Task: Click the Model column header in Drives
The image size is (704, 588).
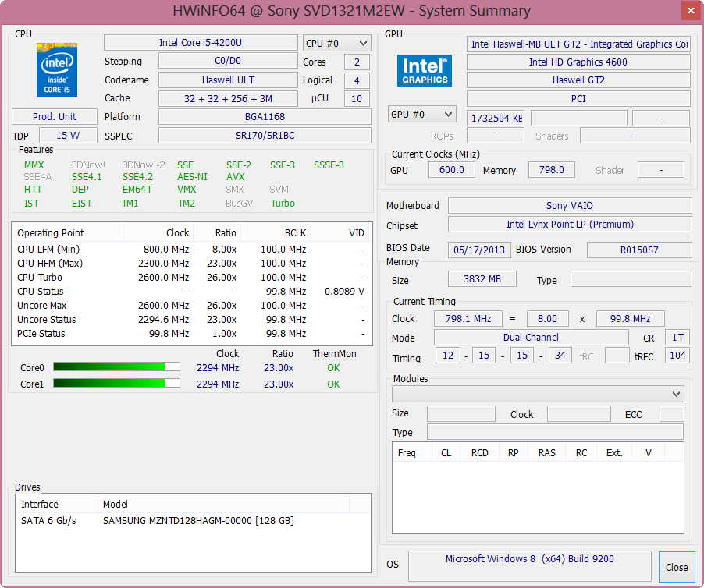Action: (x=223, y=504)
